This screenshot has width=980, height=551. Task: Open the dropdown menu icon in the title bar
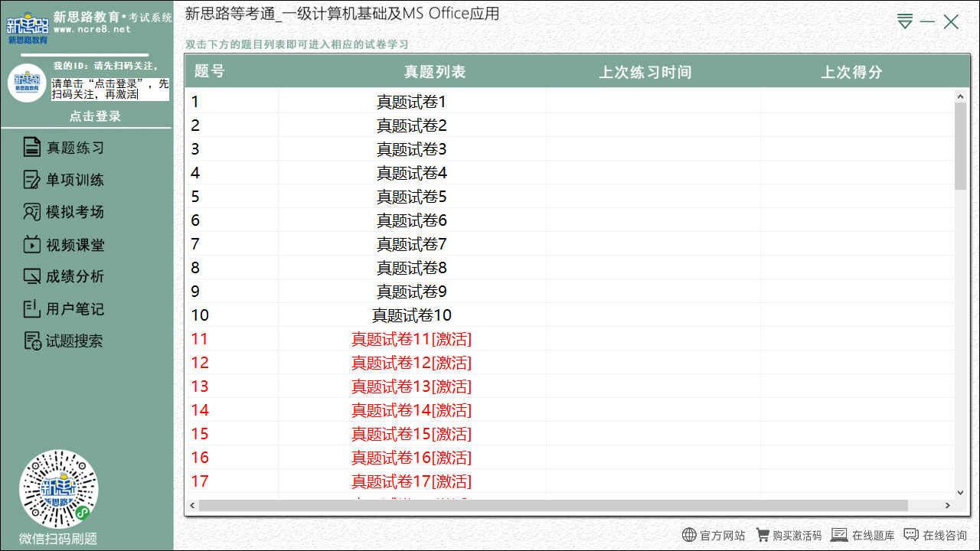coord(905,21)
